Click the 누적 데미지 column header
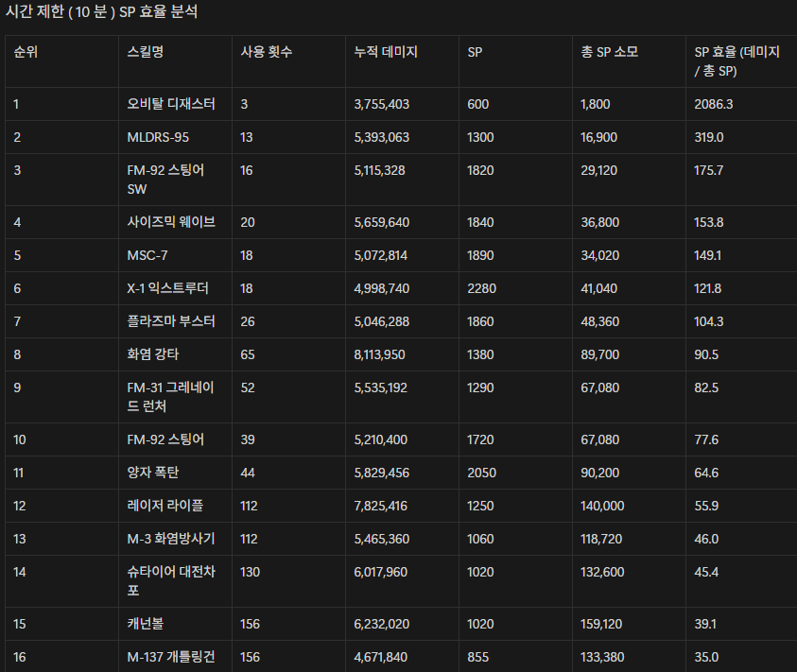This screenshot has width=797, height=672. [x=386, y=52]
